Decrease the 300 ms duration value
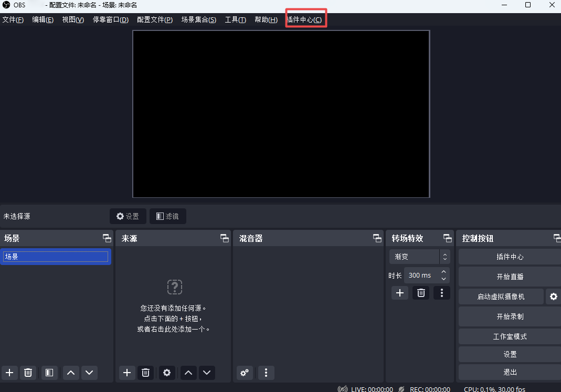This screenshot has height=392, width=561. 443,279
